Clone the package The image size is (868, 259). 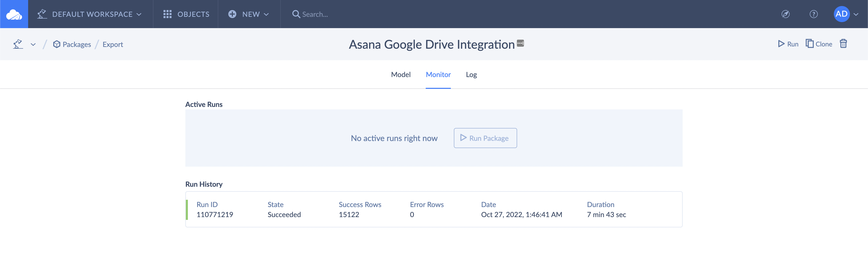point(819,44)
